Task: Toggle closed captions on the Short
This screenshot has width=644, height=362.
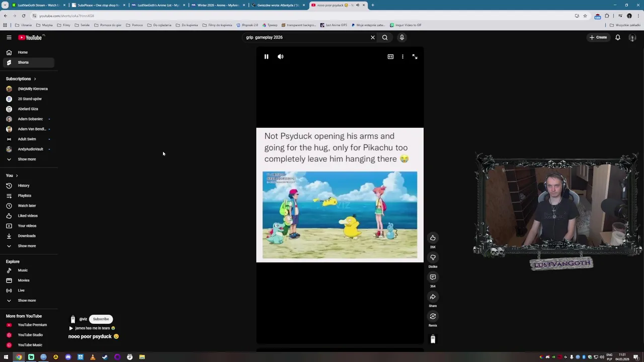Action: [390, 57]
